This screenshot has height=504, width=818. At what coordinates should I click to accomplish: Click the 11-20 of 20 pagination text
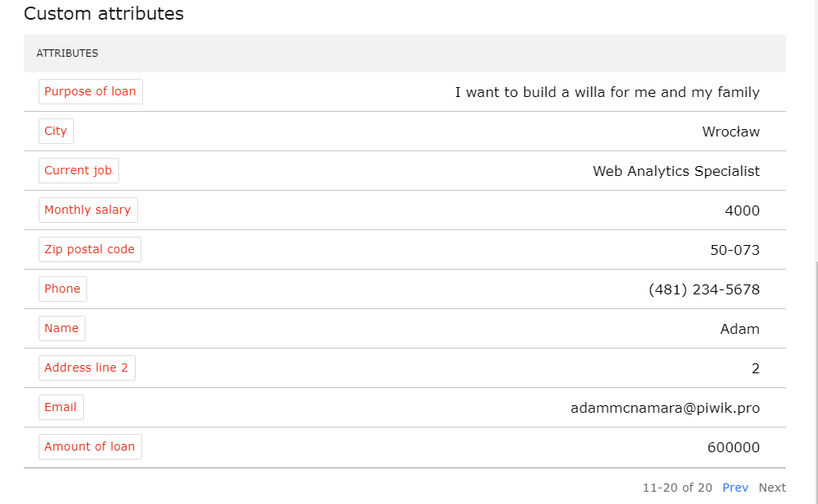click(x=677, y=488)
